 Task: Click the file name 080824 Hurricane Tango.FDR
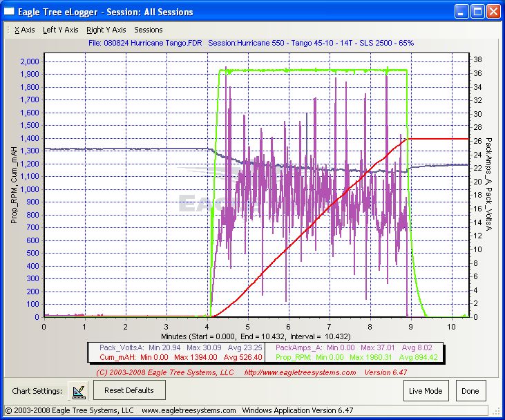coord(145,43)
